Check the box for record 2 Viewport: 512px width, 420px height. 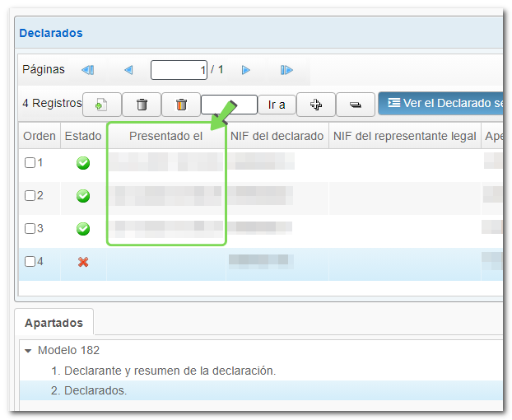pos(30,196)
